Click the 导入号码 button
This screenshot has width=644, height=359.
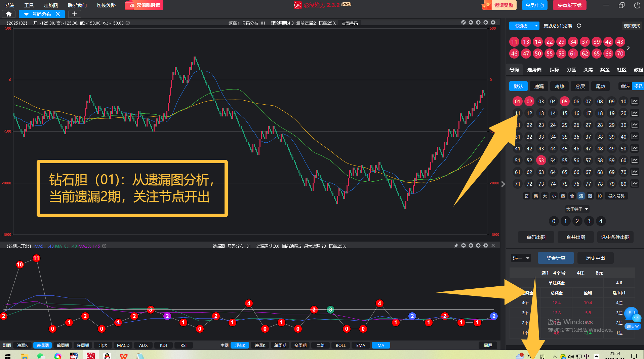tap(616, 196)
